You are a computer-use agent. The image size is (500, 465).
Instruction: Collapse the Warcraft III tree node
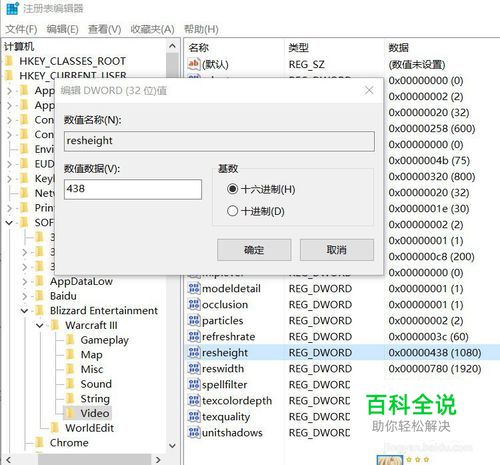click(40, 325)
